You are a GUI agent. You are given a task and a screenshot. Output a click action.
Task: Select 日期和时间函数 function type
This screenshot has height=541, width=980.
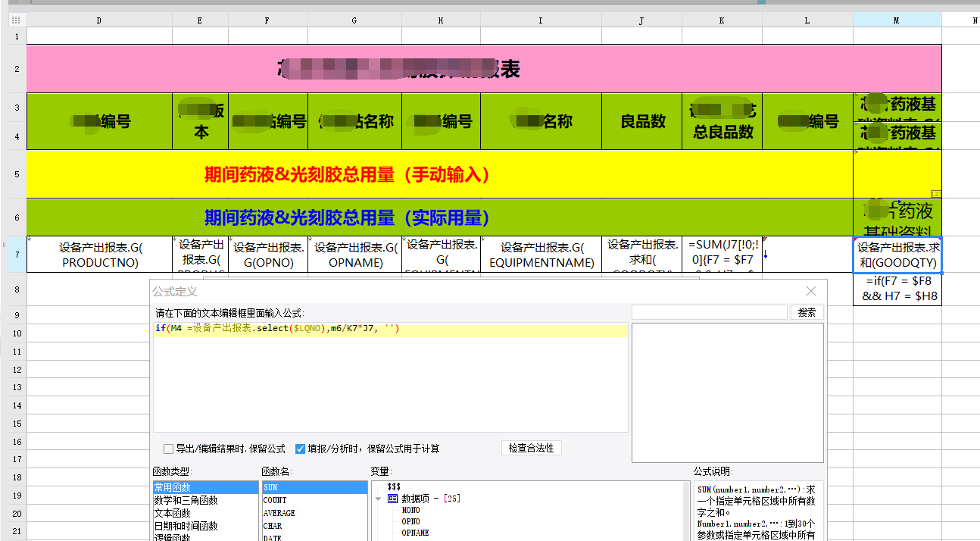tap(186, 526)
